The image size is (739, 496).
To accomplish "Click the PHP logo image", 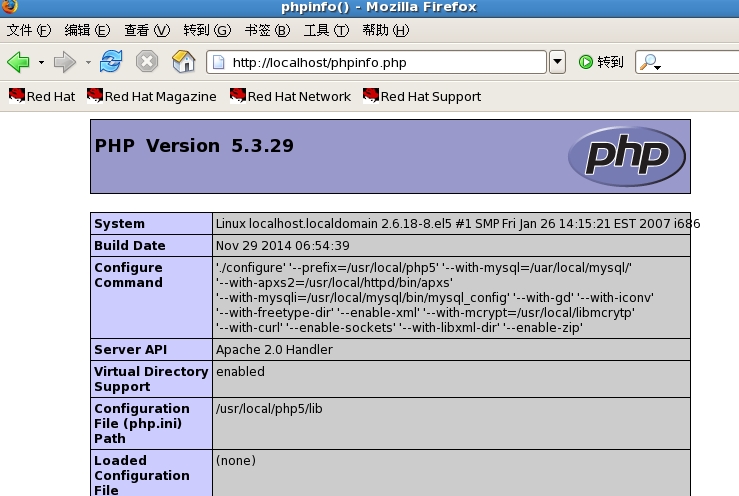I will tap(627, 156).
